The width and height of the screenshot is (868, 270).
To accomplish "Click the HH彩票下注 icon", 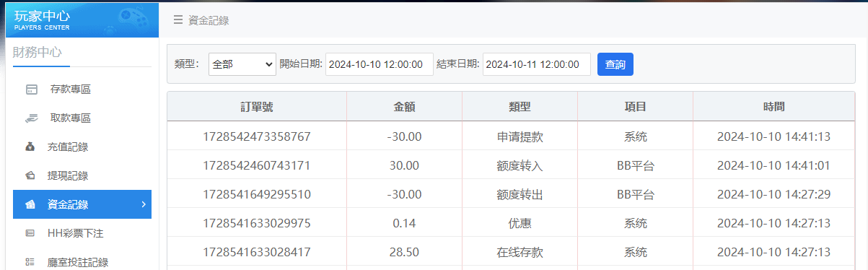I will (30, 234).
